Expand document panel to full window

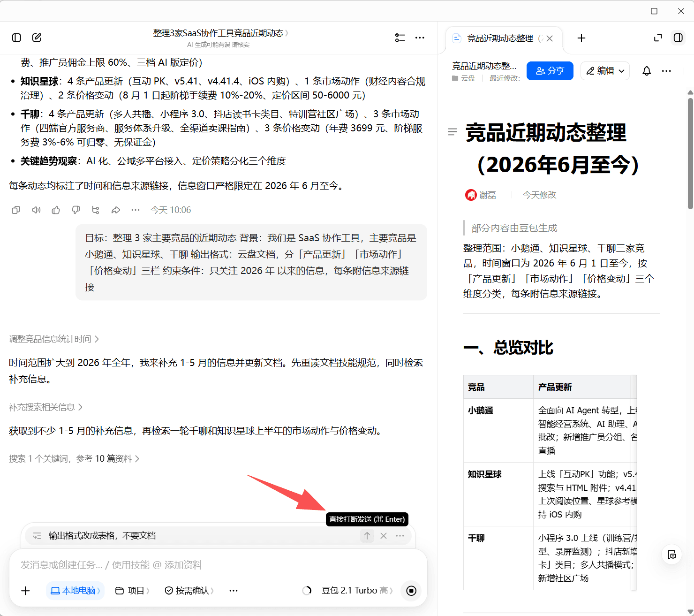pyautogui.click(x=658, y=38)
